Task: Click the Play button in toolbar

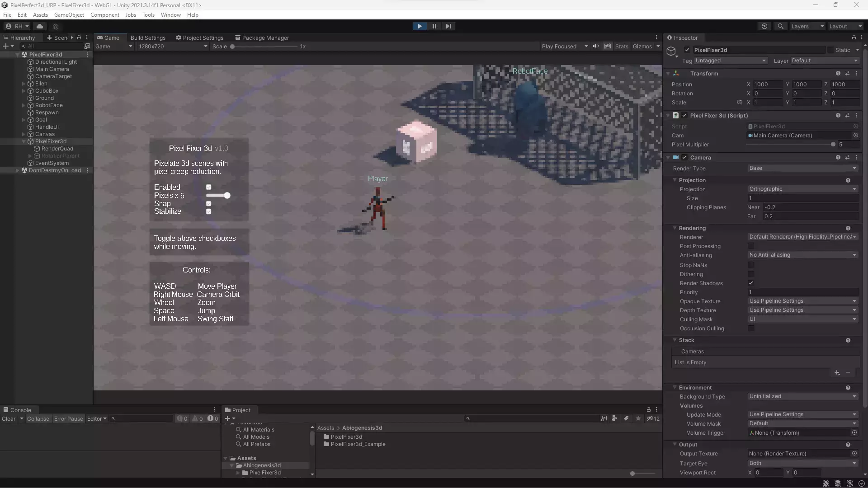Action: point(420,26)
